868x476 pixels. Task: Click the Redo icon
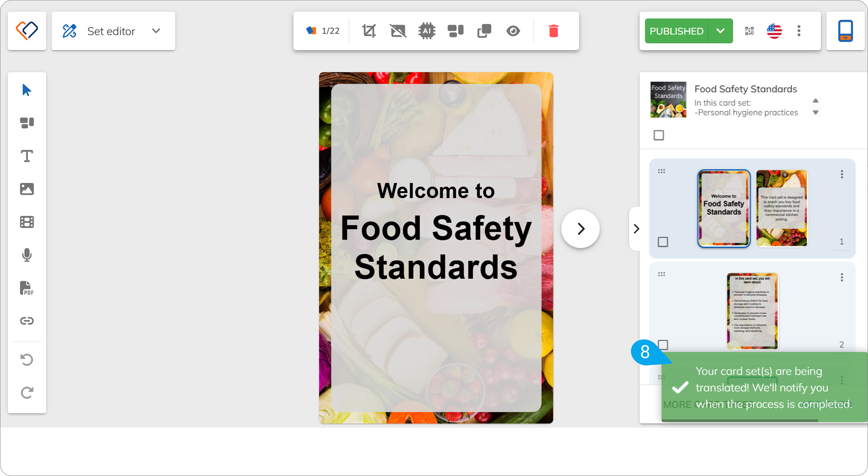[x=27, y=393]
